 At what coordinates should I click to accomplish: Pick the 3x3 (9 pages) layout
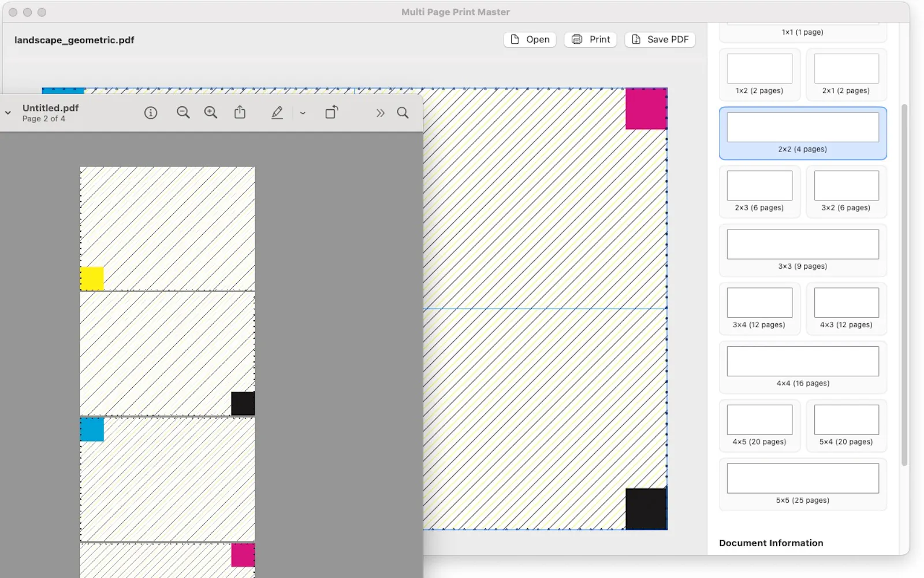(x=803, y=250)
